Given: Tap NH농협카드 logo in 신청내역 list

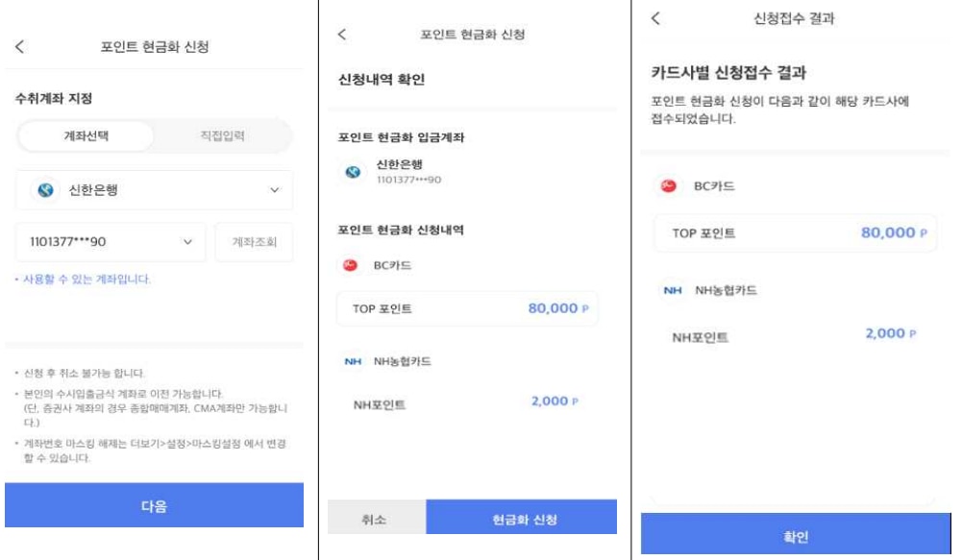Looking at the screenshot, I should (x=353, y=361).
